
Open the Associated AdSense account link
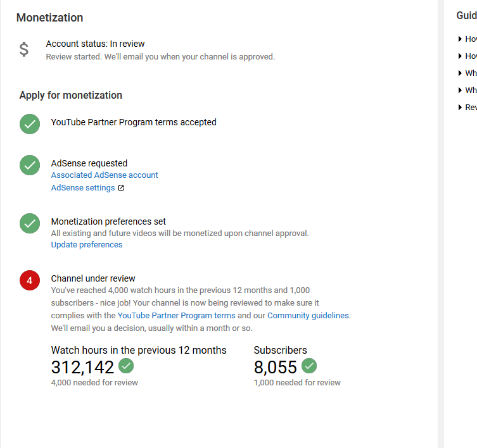(x=105, y=175)
